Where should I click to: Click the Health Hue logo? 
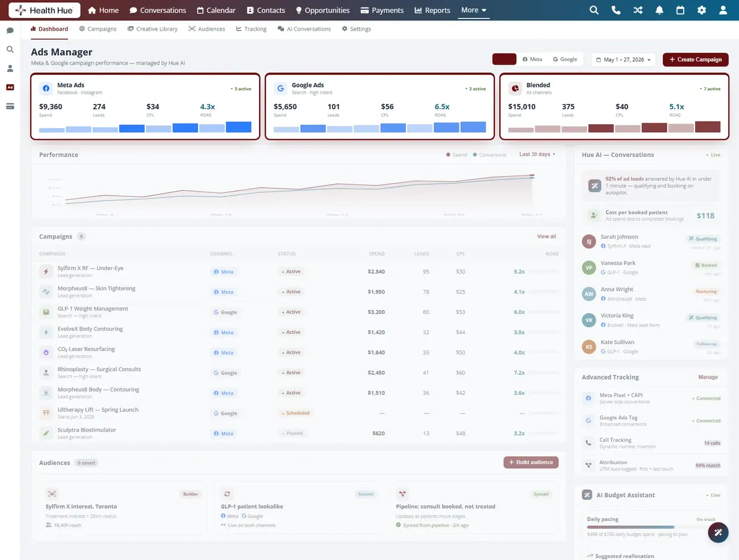pyautogui.click(x=44, y=10)
